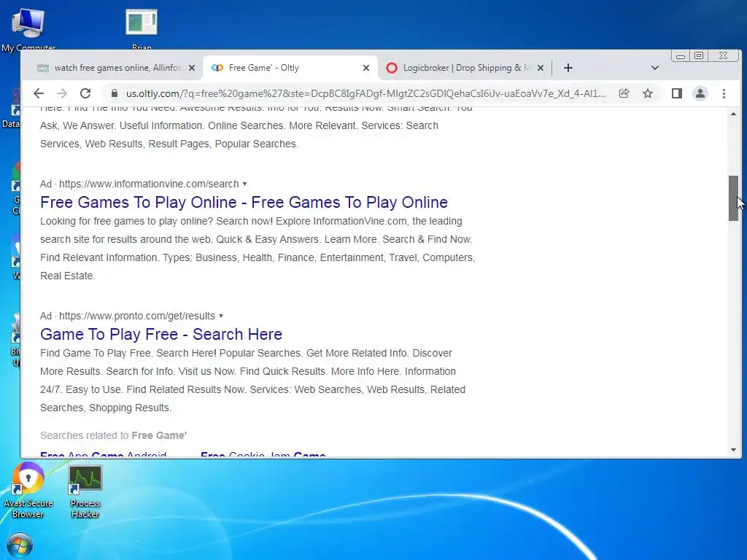Viewport: 747px width, 560px height.
Task: Open 'Free Games To Play Online' ad link
Action: 244,203
